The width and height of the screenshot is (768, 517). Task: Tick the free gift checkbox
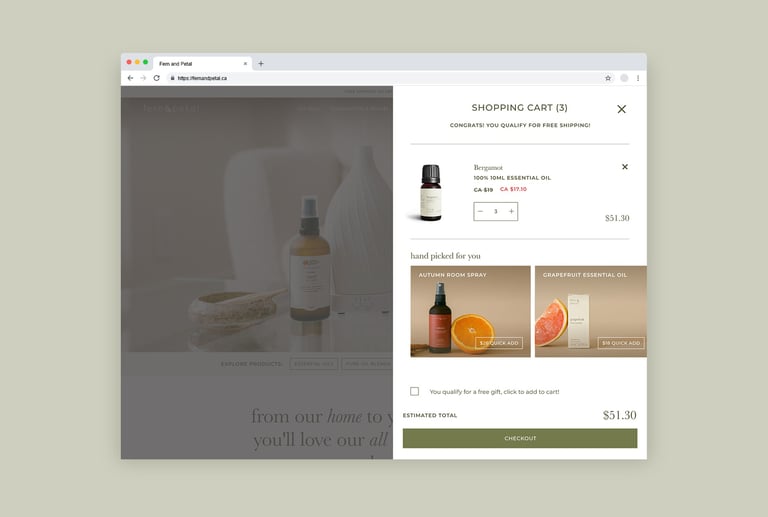414,391
